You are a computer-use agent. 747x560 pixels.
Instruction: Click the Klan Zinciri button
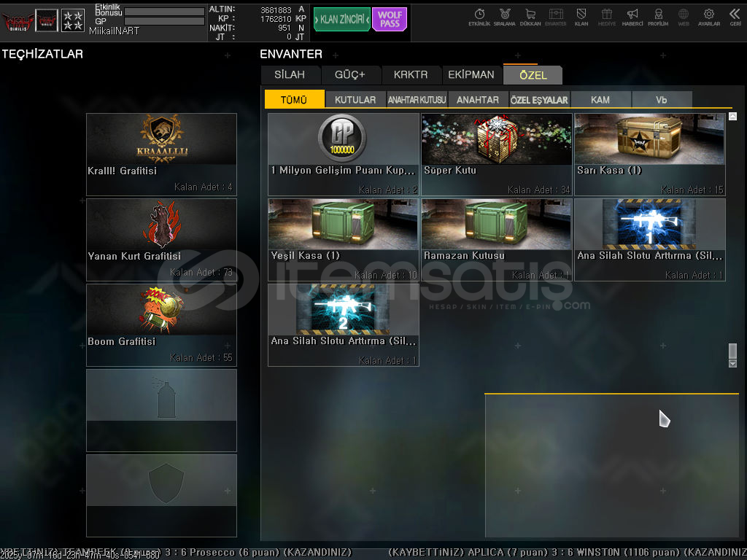point(342,20)
